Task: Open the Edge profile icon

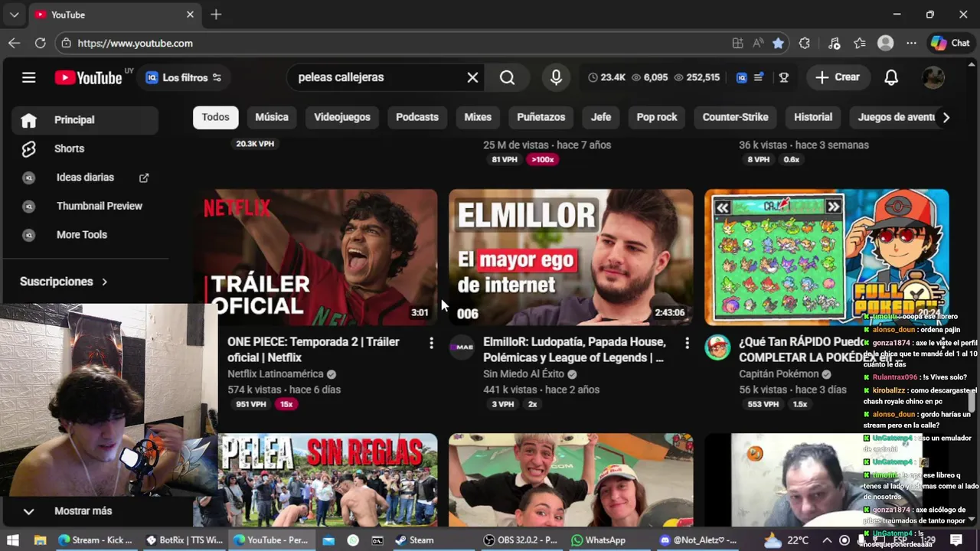Action: [x=886, y=44]
